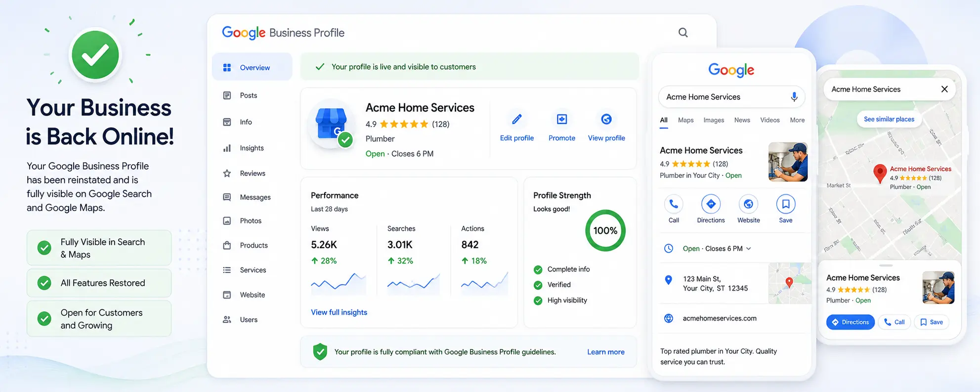This screenshot has width=980, height=392.
Task: Click the Products bag icon
Action: [x=227, y=245]
